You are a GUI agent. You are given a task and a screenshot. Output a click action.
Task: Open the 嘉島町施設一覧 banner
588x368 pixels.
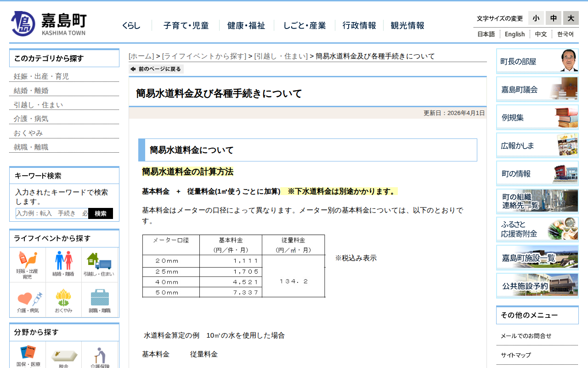[537, 258]
